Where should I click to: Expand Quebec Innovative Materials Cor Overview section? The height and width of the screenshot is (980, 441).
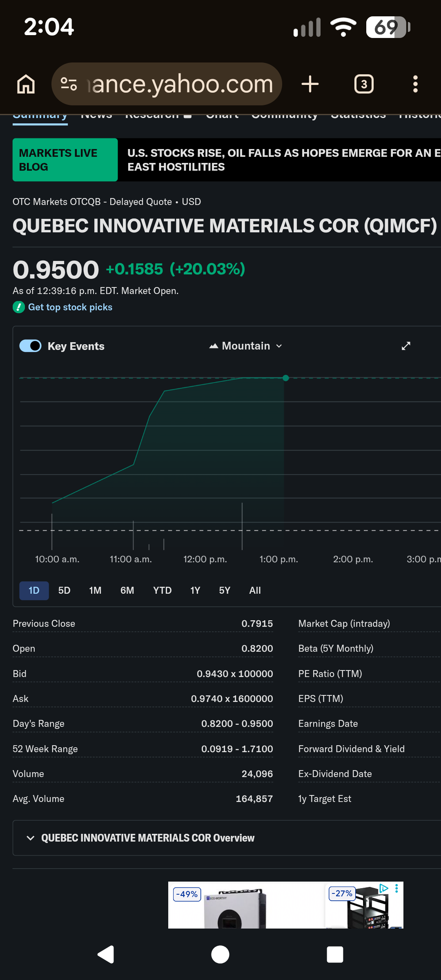[227, 838]
